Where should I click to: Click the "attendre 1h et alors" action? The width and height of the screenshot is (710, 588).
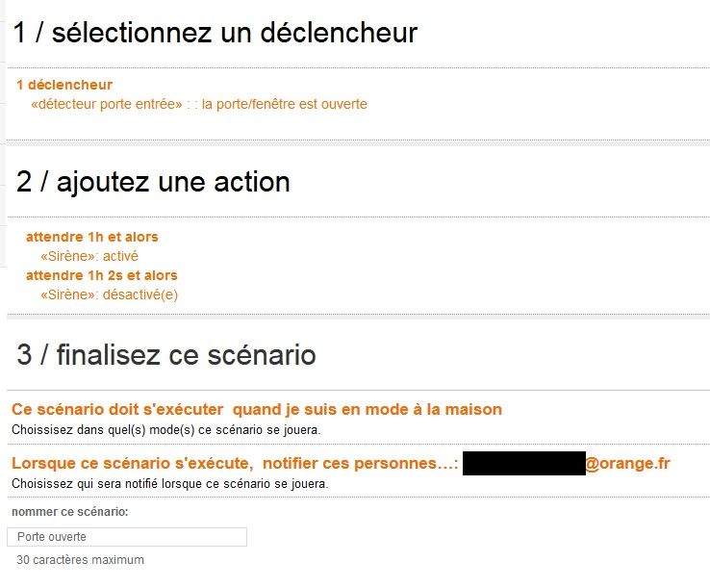[91, 237]
